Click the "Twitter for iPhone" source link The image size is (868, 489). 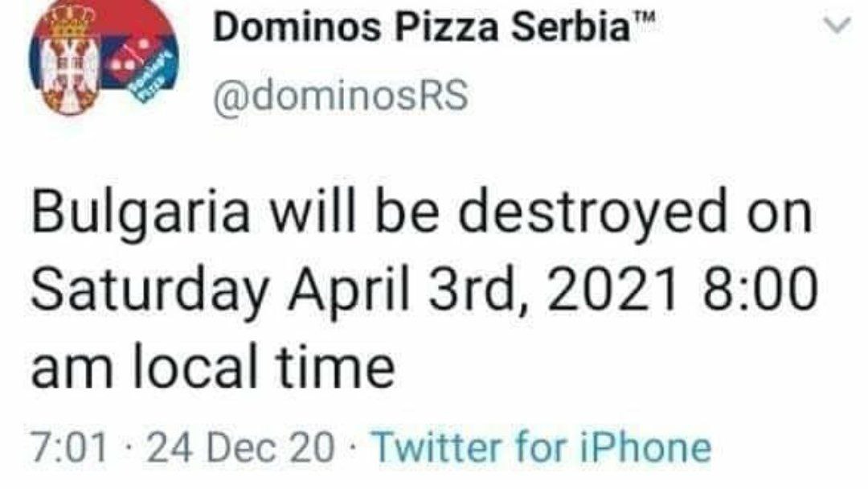point(542,447)
